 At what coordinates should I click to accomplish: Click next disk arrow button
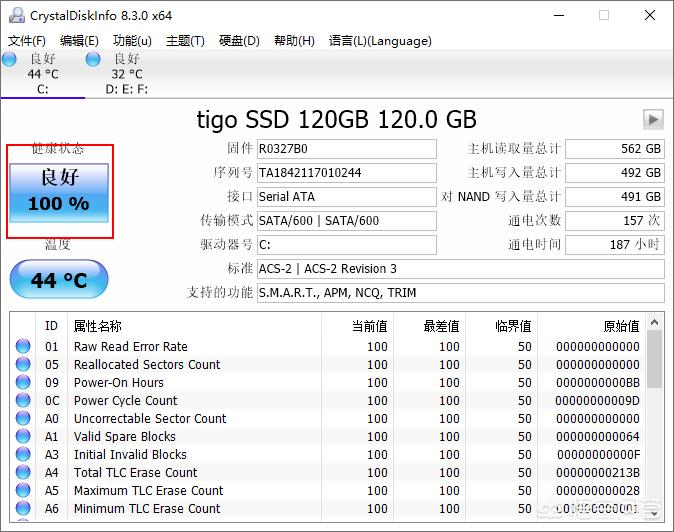coord(653,120)
